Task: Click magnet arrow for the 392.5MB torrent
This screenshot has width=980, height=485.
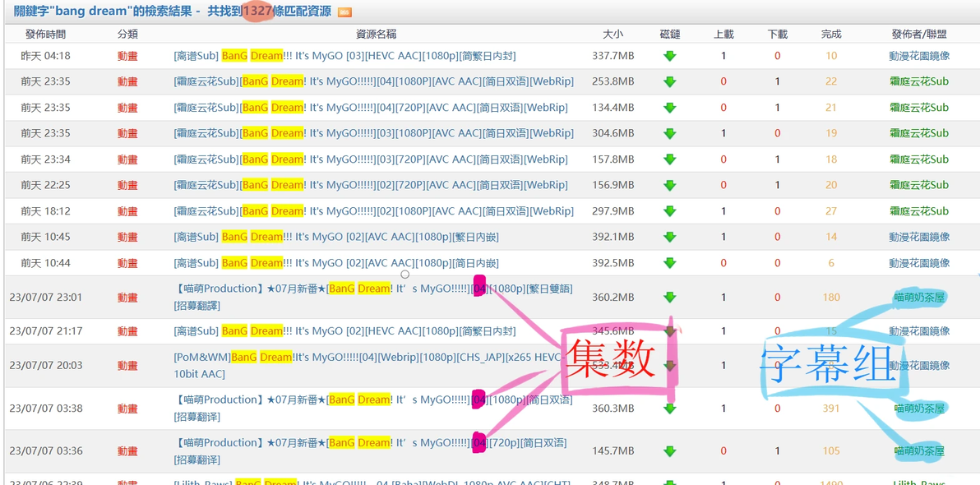Action: click(669, 263)
